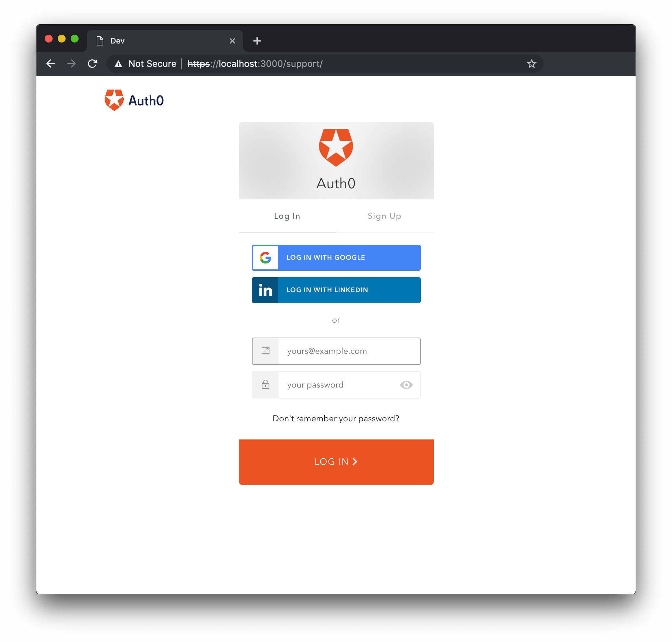Click the browser refresh icon
Image resolution: width=672 pixels, height=642 pixels.
[93, 64]
